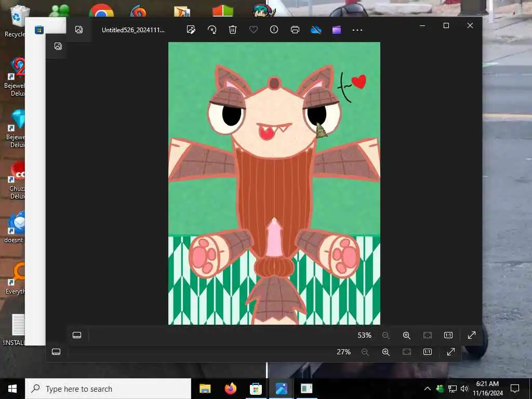The width and height of the screenshot is (532, 399).
Task: Select the 'doesnt' desktop shortcut
Action: coord(14,227)
